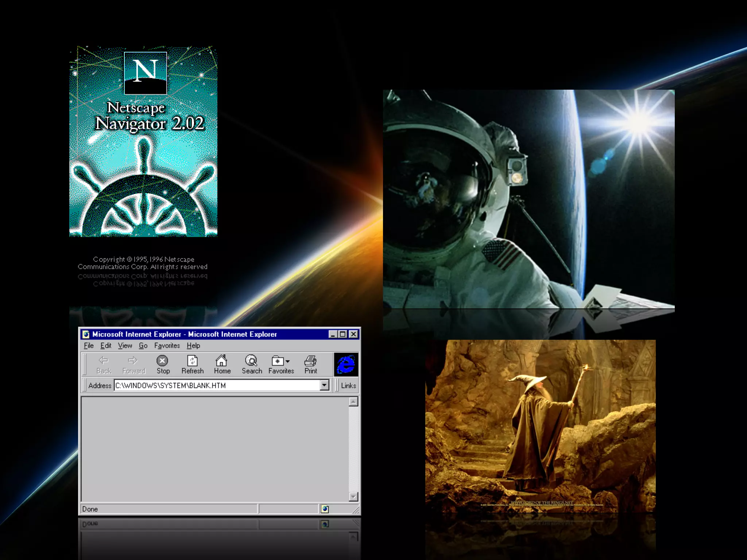Open the Help menu
747x560 pixels.
[193, 345]
